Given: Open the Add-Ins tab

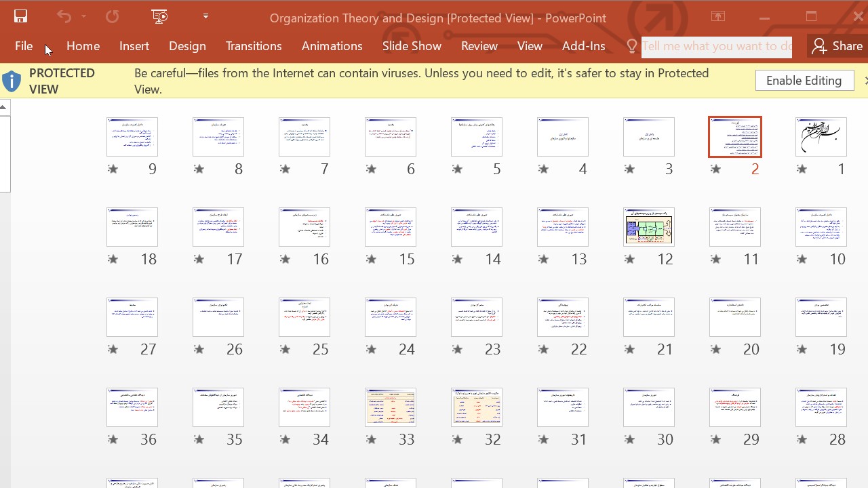Looking at the screenshot, I should tap(583, 46).
